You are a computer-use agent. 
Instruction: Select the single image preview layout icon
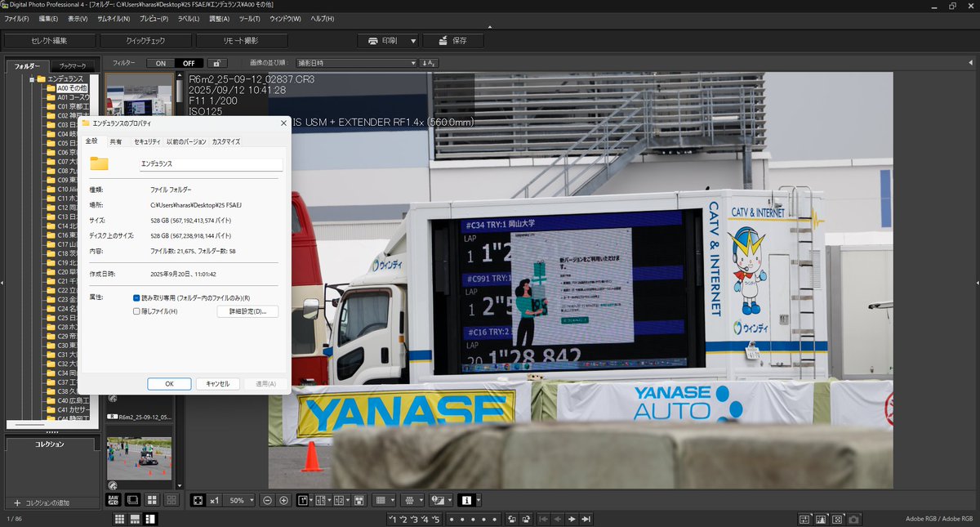[131, 500]
